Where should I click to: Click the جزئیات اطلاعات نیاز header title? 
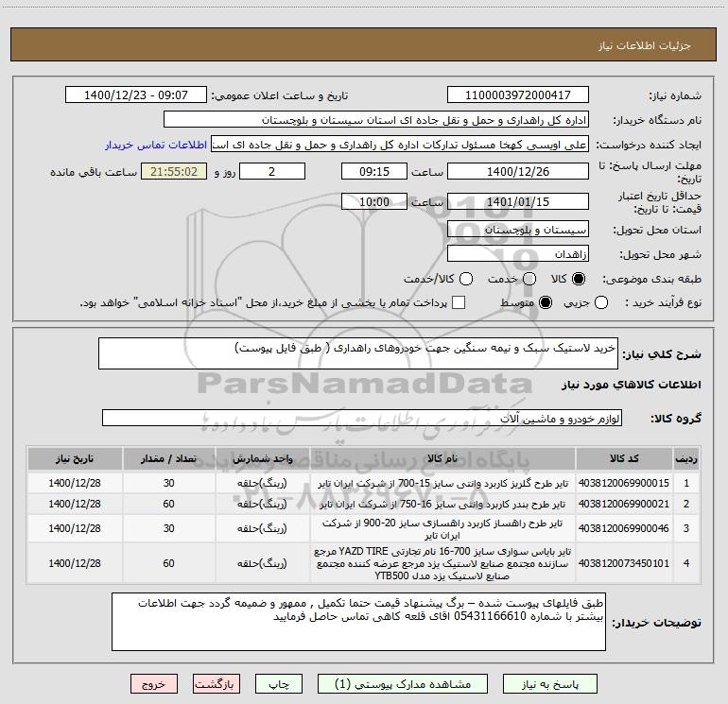tap(645, 45)
